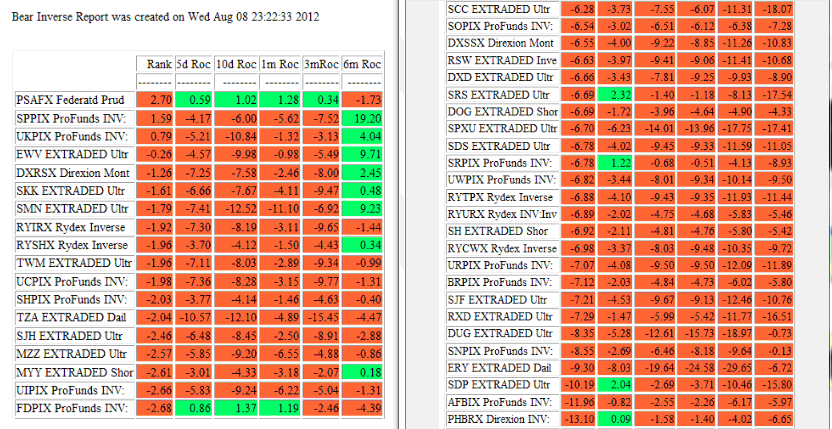This screenshot has height=429, width=832.
Task: Select the UCPIX ProFunds INV: row label
Action: coord(74,281)
